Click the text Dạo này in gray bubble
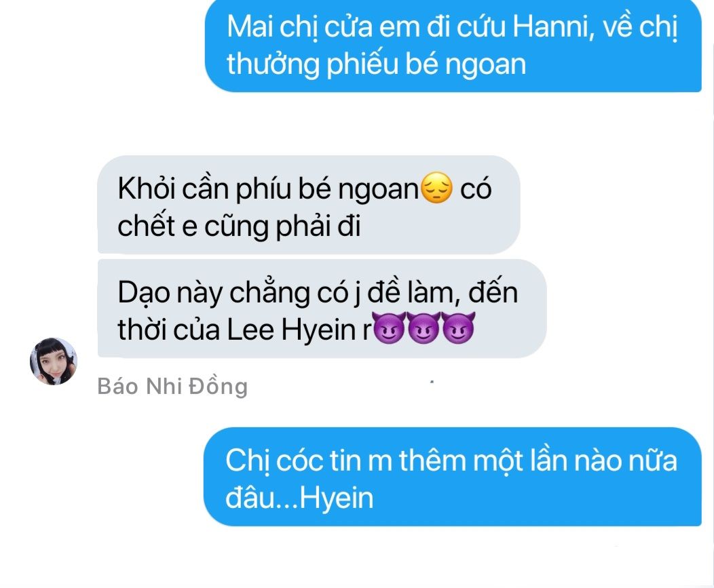714x588 pixels. pos(170,292)
